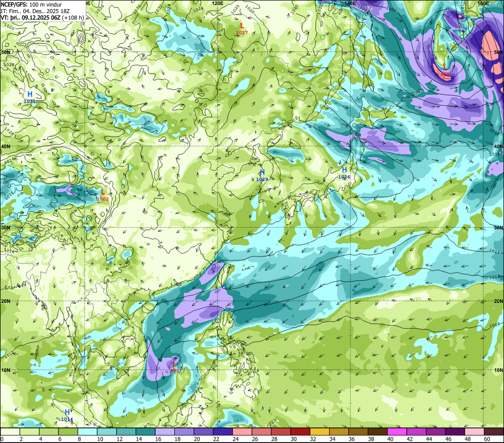This screenshot has width=504, height=443.
Task: Click the 120E longitude label
Action: [x=218, y=3]
